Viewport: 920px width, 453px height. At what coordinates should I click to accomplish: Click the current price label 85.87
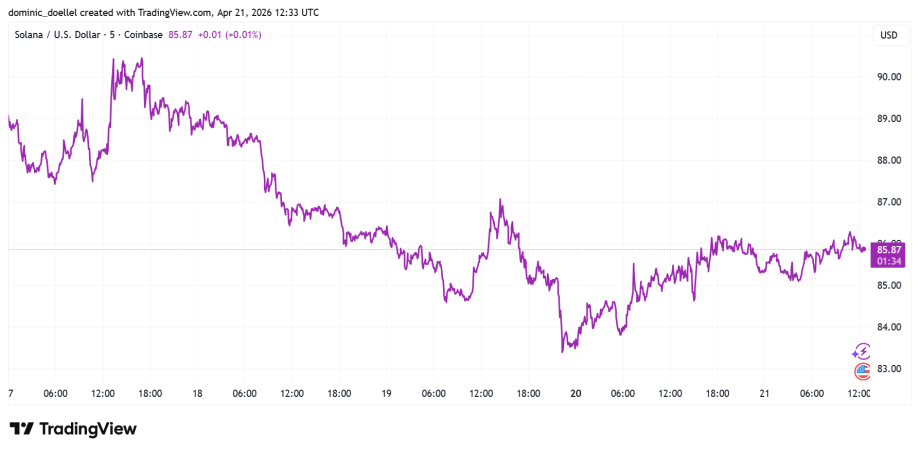coord(889,249)
